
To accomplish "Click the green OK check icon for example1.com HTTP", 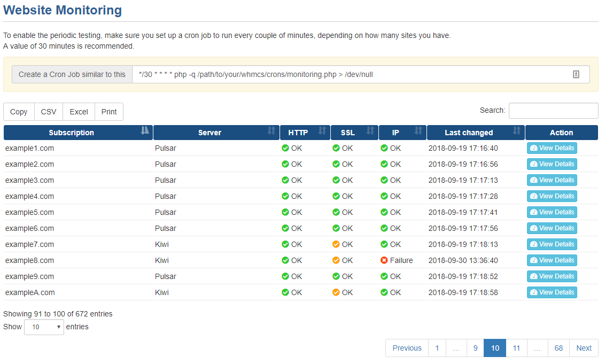I will coord(284,148).
